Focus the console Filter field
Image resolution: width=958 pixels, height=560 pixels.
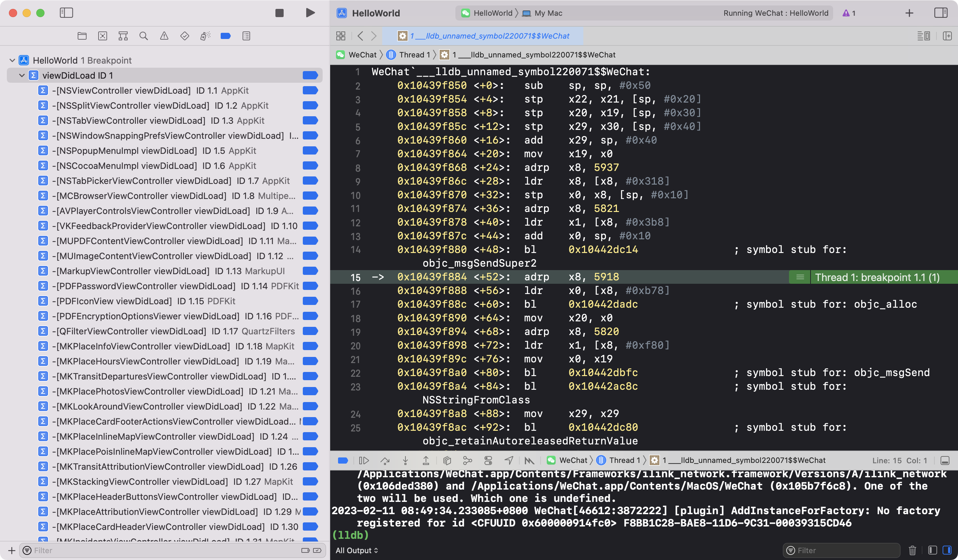(x=841, y=550)
